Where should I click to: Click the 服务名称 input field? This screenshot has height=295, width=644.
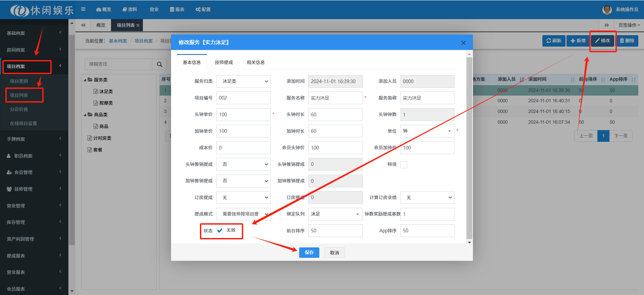pyautogui.click(x=335, y=98)
